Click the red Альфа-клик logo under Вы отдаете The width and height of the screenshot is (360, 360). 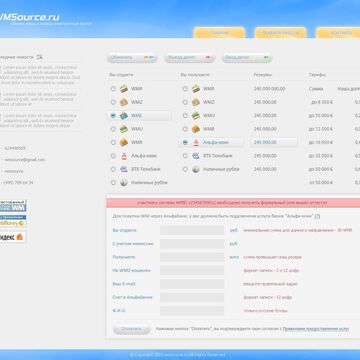point(124,156)
